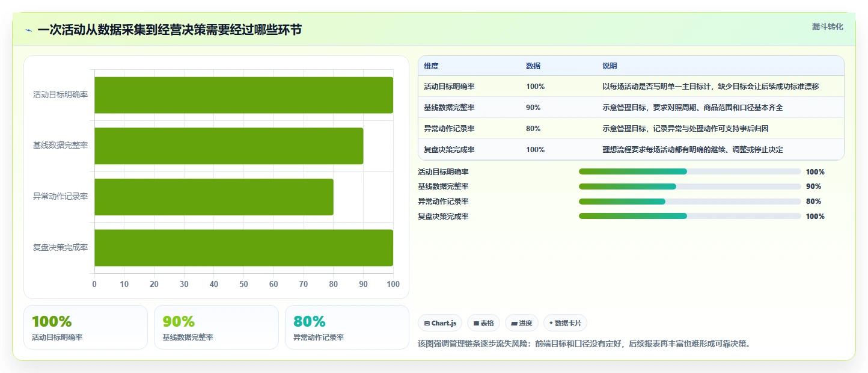Screen dimensions: 868x373
Task: Click the 基线数据完整率 bar in the chart
Action: point(228,146)
